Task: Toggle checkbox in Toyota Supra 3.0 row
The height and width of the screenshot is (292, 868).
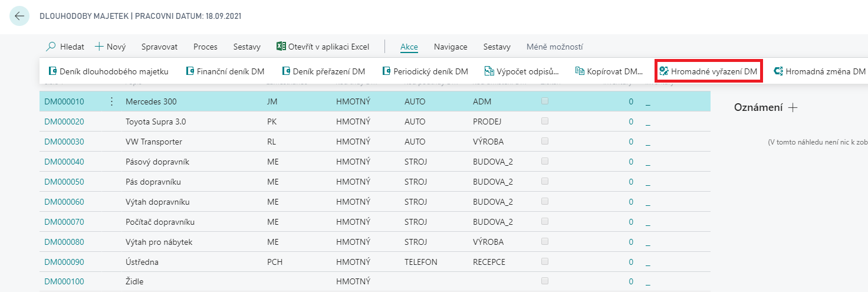Action: click(545, 122)
